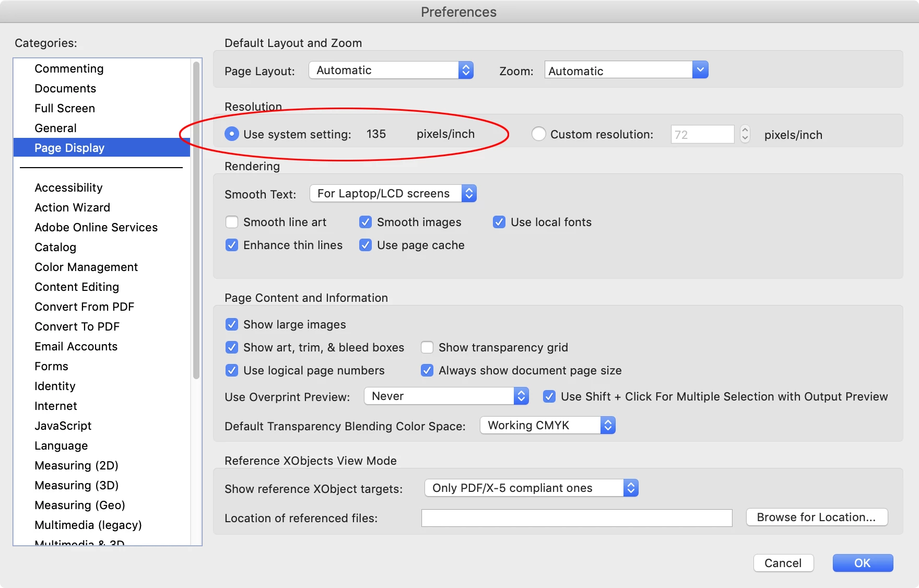Image resolution: width=919 pixels, height=588 pixels.
Task: Select the Action Wizard category
Action: tap(102, 207)
